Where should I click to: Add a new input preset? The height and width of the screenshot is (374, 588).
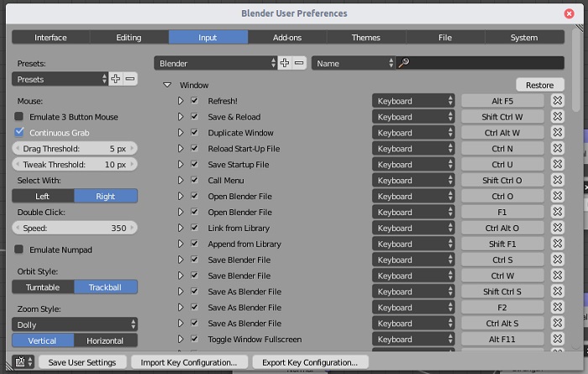click(116, 79)
